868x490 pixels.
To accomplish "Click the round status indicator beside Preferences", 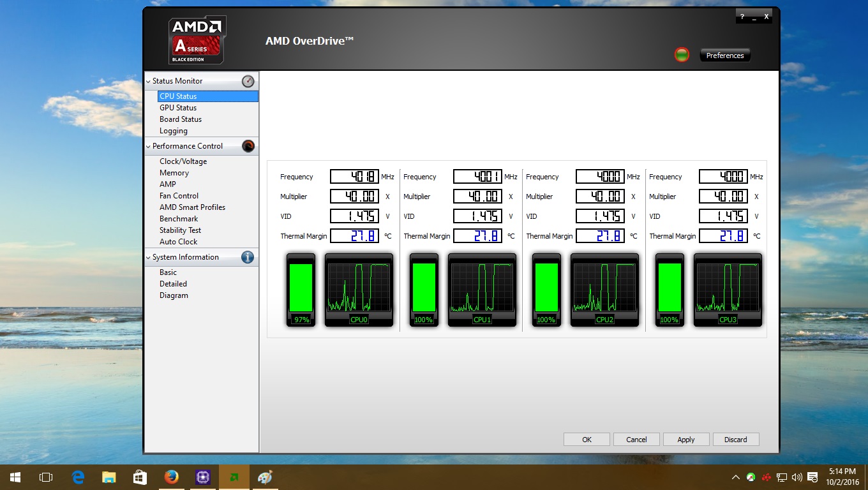I will tap(682, 55).
